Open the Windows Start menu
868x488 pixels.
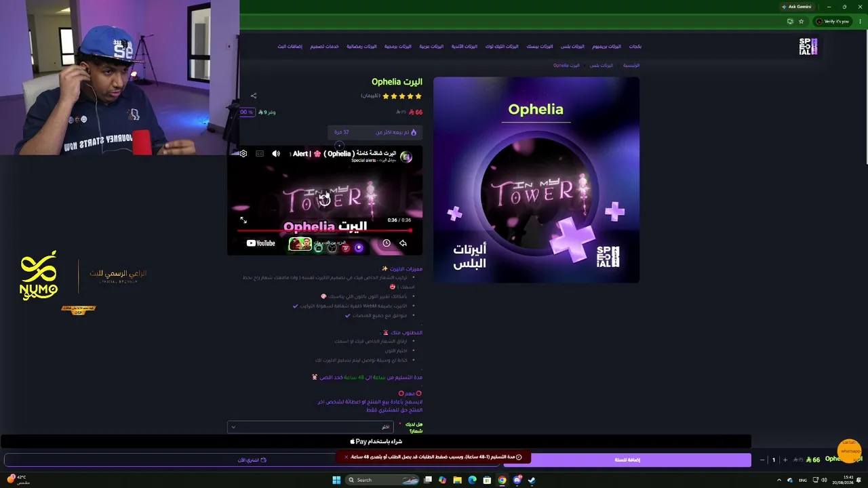336,480
